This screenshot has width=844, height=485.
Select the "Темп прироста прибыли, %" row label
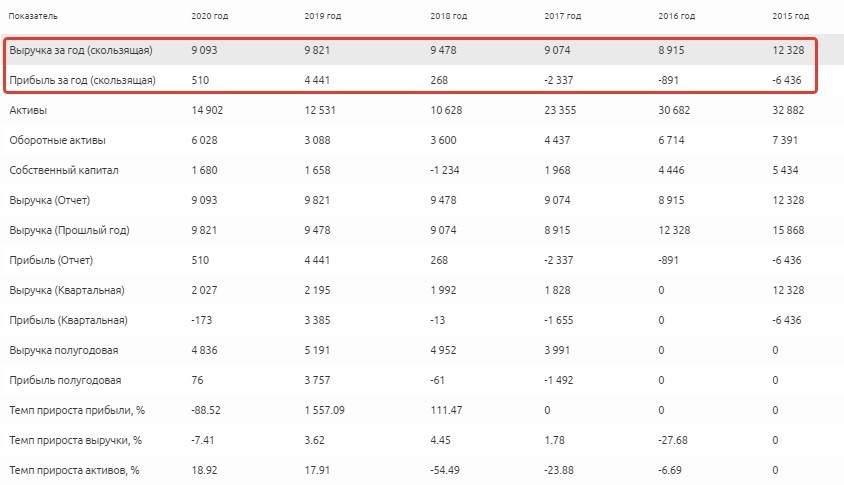pyautogui.click(x=75, y=410)
